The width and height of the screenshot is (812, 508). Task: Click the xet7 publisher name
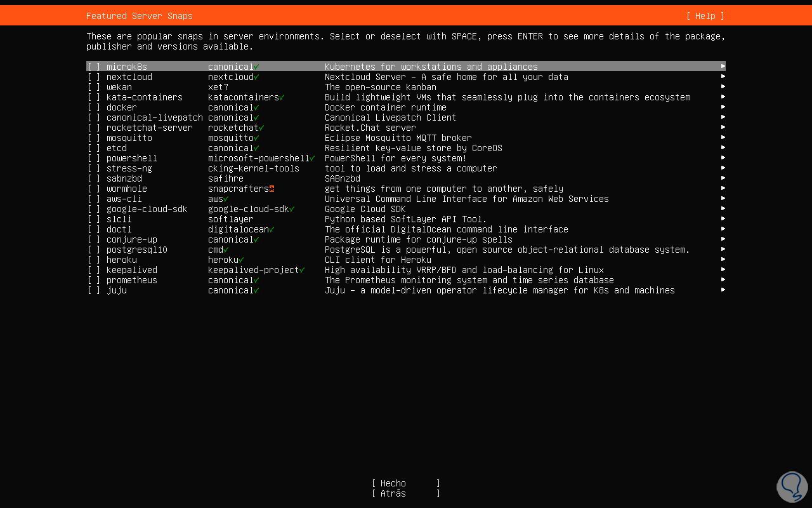[218, 87]
